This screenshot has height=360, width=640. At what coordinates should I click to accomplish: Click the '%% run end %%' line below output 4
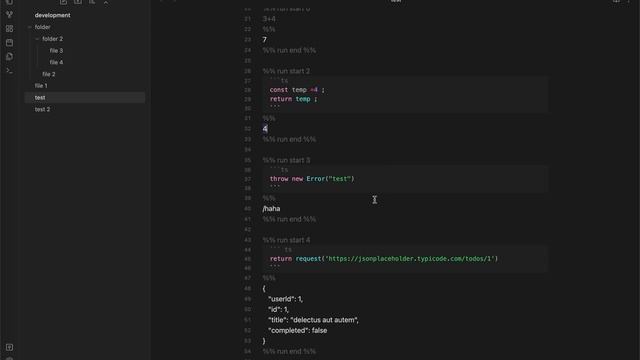point(289,140)
